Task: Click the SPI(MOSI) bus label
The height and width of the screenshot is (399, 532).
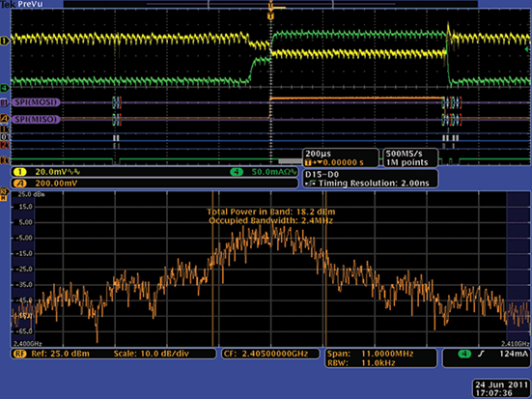Action: click(x=36, y=102)
